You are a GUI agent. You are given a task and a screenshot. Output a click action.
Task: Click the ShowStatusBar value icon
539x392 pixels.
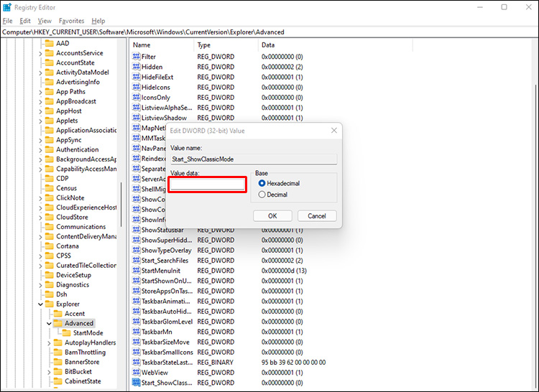pos(136,230)
